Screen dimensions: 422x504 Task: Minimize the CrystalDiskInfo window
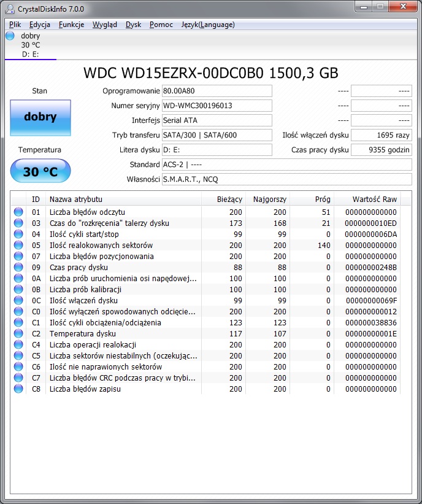point(364,6)
